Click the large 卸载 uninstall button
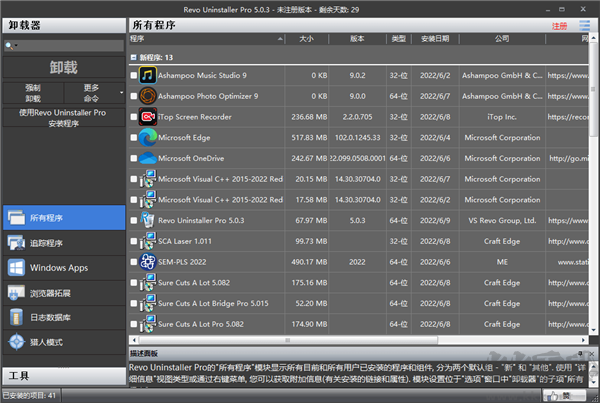Image resolution: width=600 pixels, height=403 pixels. (63, 67)
